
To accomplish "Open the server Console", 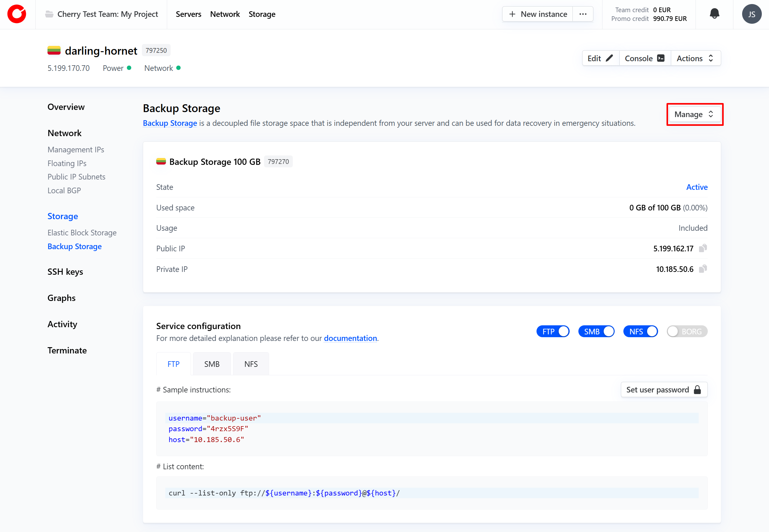I will click(x=645, y=58).
